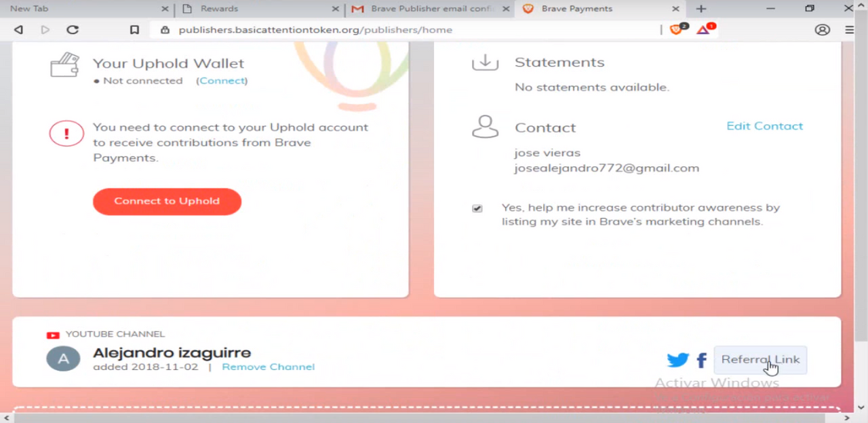Click the No statements available text
Image resolution: width=868 pixels, height=423 pixels.
pyautogui.click(x=591, y=87)
